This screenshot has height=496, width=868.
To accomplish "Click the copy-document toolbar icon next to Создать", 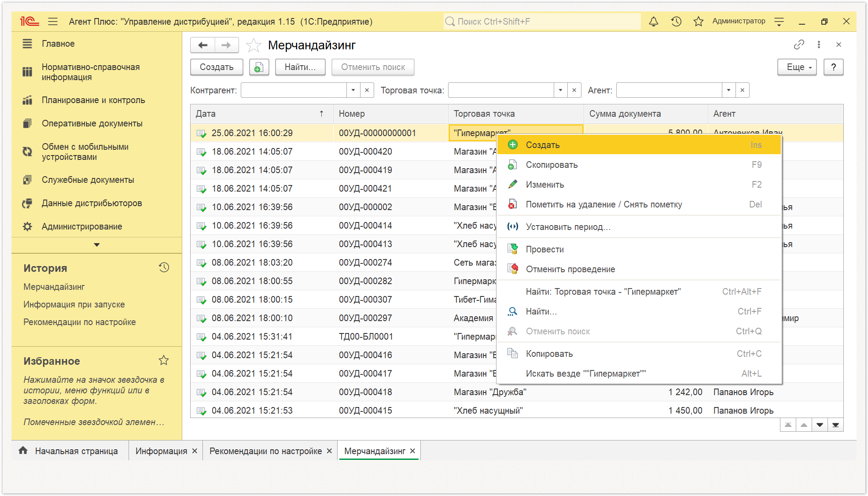I will point(259,67).
